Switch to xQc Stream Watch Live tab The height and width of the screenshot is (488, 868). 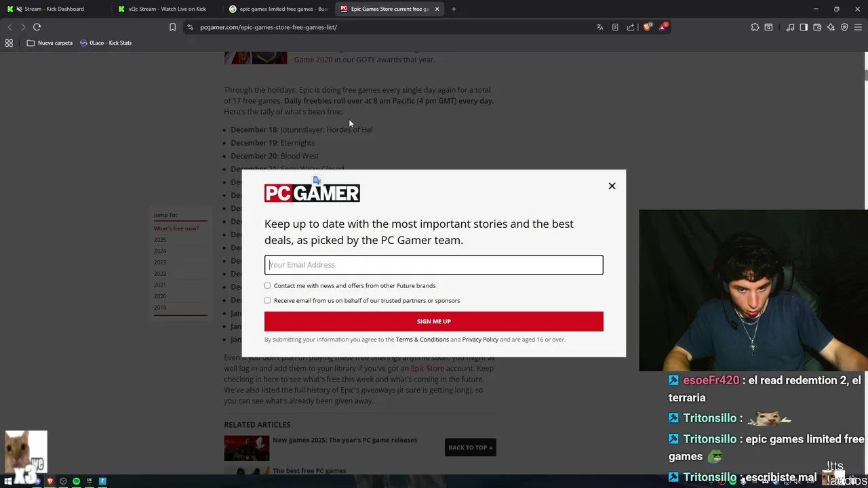coord(166,9)
